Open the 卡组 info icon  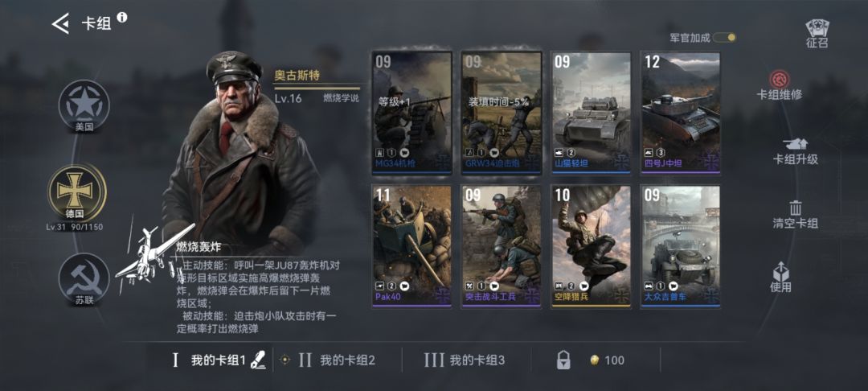122,17
